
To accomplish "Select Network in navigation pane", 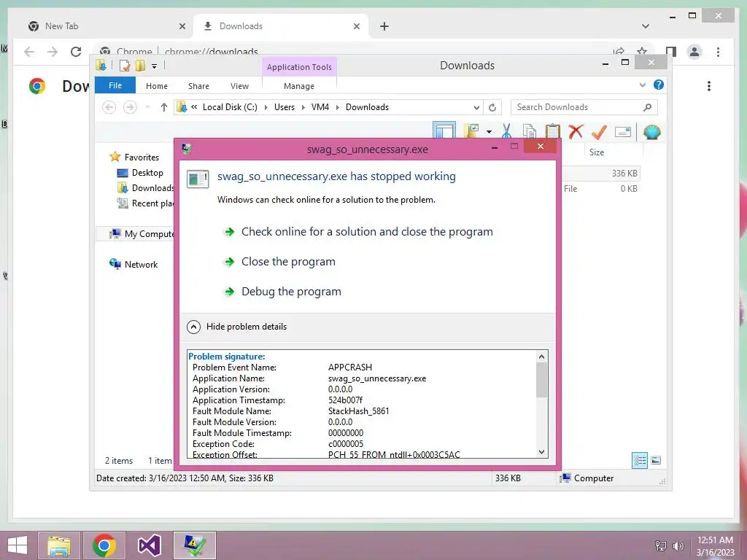I will [x=134, y=264].
